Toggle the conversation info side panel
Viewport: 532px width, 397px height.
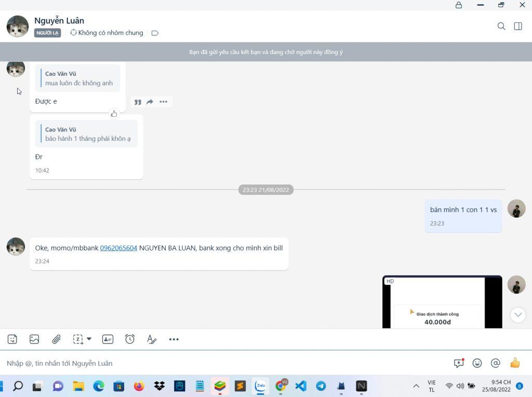(x=518, y=26)
